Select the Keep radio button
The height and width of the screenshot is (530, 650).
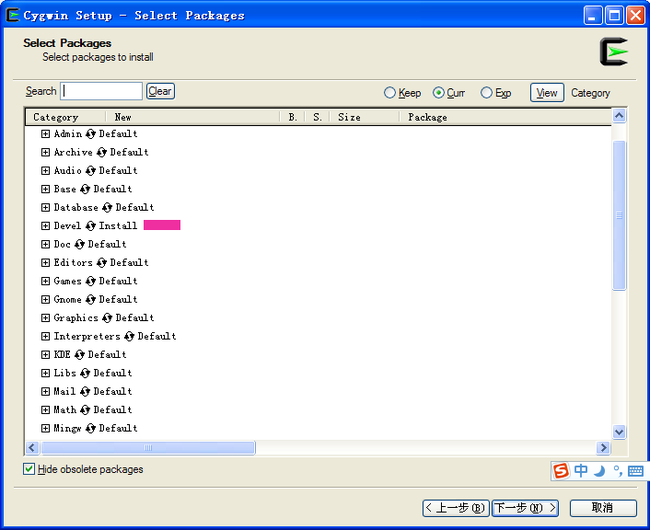[390, 93]
